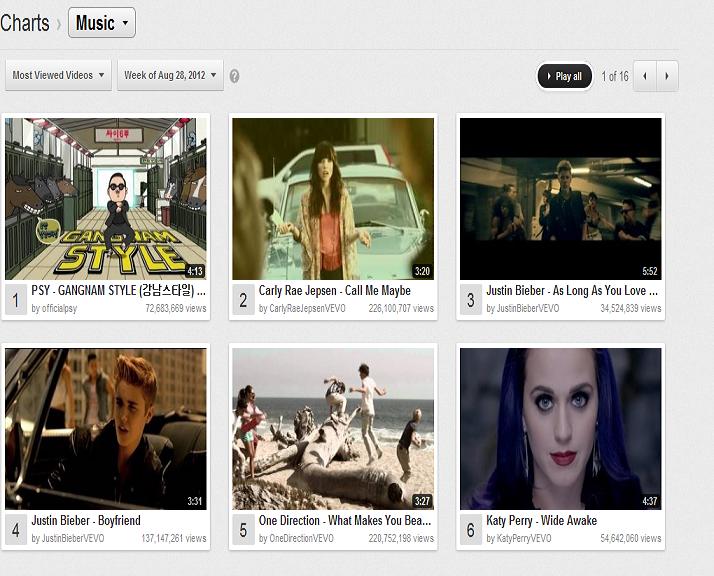Viewport: 714px width, 576px height.
Task: Open the Katy Perry Wide Awake thumbnail
Action: (560, 428)
